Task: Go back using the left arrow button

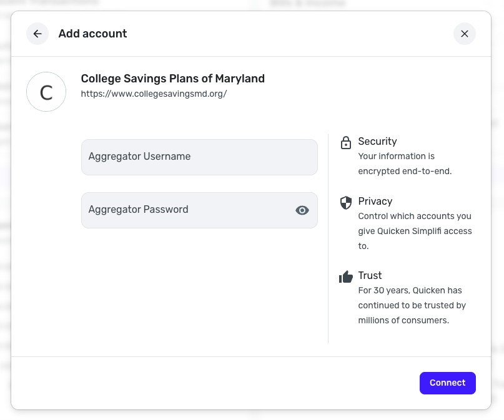Action: click(37, 34)
